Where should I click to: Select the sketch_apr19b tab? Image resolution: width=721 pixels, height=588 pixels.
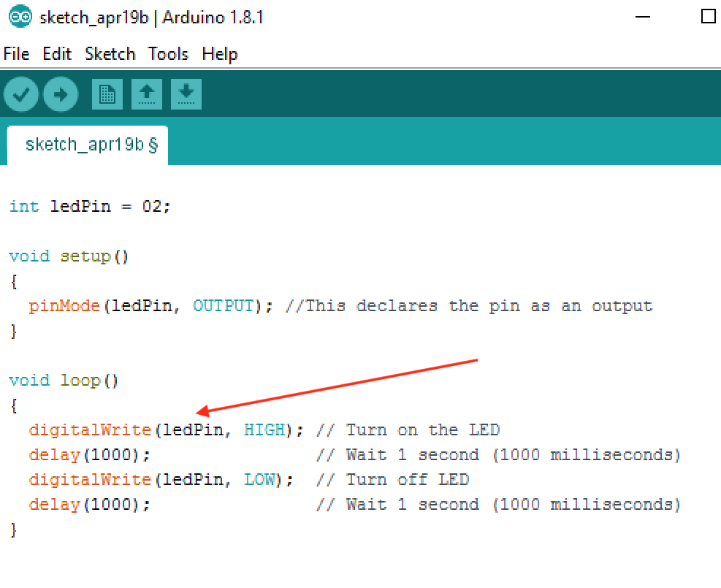88,144
